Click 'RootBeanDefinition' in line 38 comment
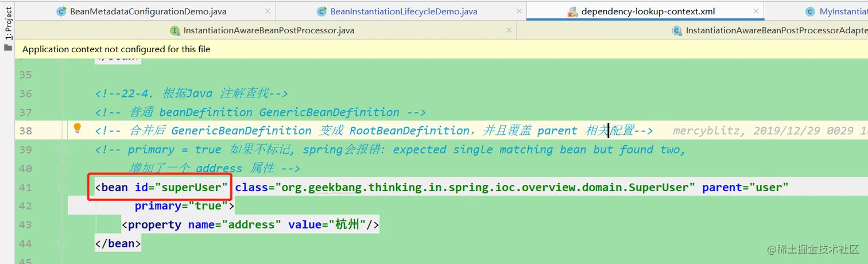This screenshot has width=868, height=264. pyautogui.click(x=409, y=131)
